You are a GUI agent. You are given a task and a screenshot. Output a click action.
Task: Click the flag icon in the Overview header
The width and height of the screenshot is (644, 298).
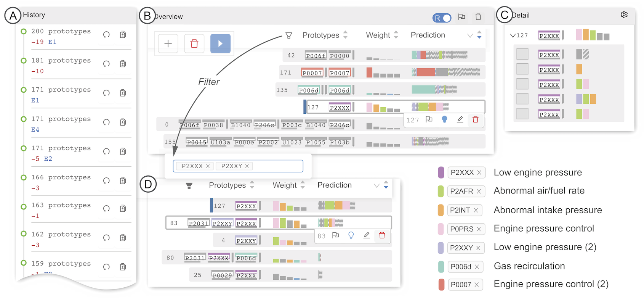coord(461,17)
